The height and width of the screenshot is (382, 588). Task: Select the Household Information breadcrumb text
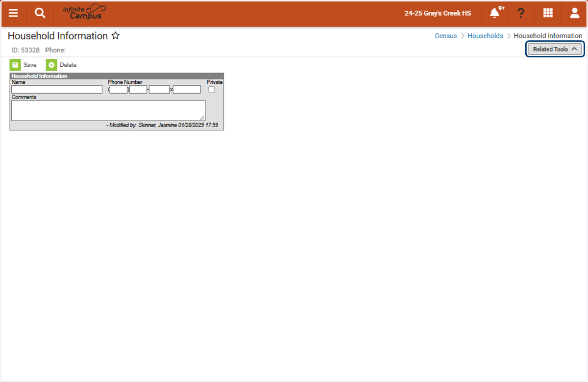pyautogui.click(x=548, y=36)
